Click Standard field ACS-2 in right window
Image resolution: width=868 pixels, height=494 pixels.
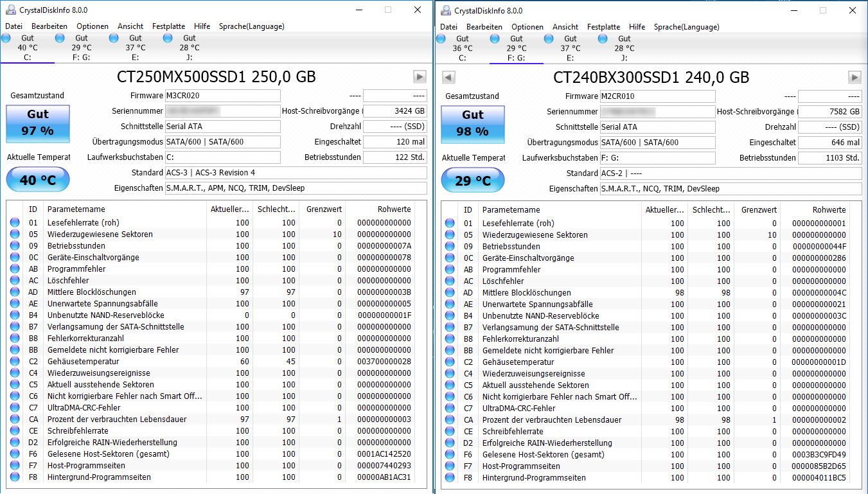731,173
